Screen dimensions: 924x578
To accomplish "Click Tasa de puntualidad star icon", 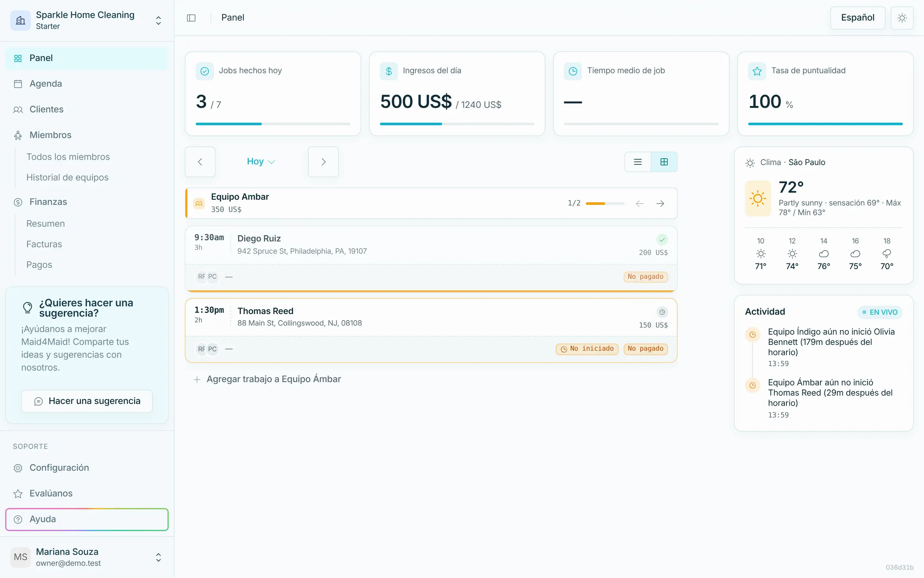I will click(x=757, y=71).
